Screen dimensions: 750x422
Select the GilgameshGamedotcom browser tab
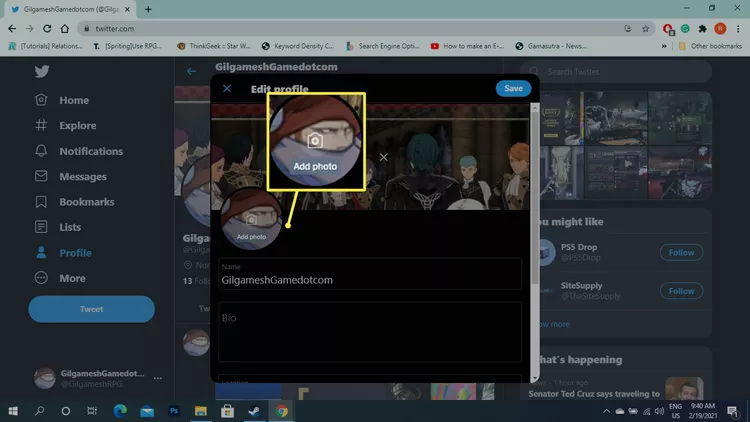click(70, 9)
